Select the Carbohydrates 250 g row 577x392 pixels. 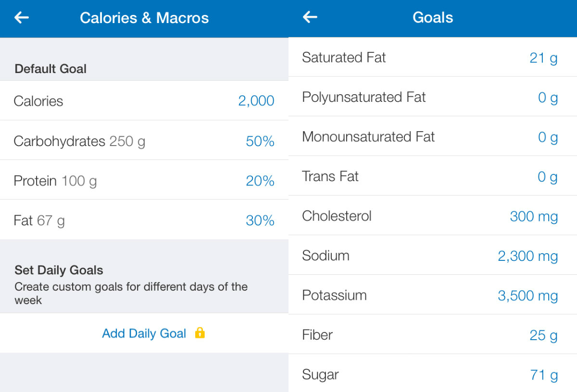point(79,141)
